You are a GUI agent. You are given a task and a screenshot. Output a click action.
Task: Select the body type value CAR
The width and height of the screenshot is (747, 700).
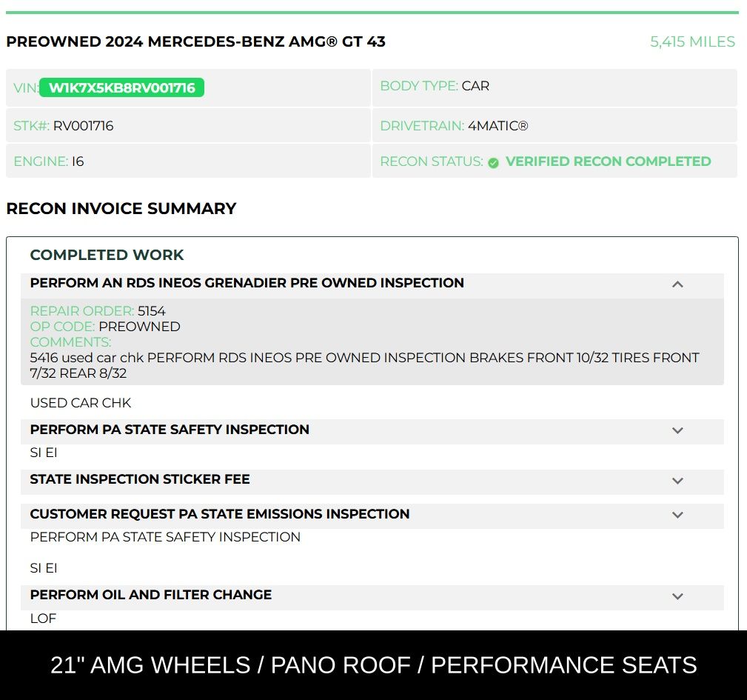pyautogui.click(x=475, y=86)
